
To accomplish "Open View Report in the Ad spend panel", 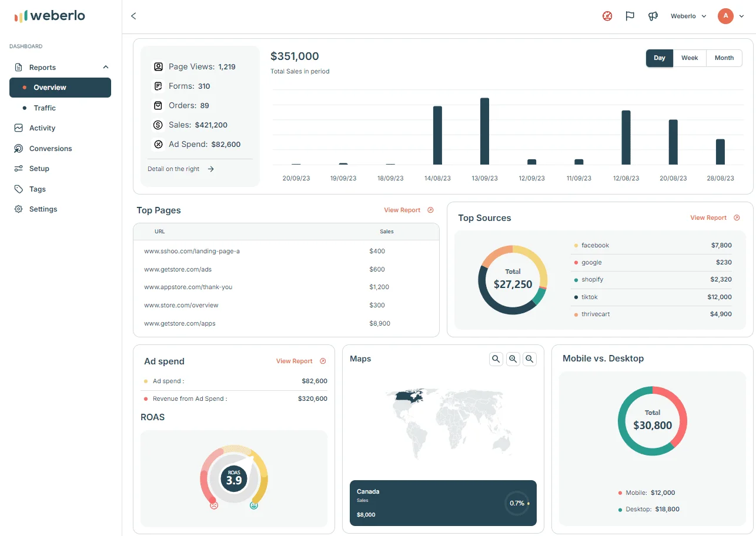I will click(294, 361).
